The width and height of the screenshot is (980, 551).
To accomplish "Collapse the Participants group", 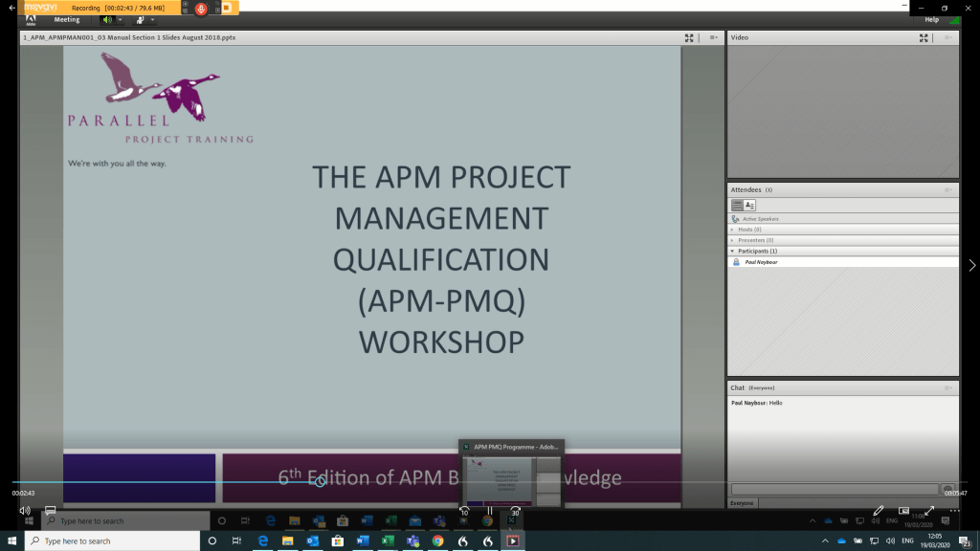I will click(733, 251).
